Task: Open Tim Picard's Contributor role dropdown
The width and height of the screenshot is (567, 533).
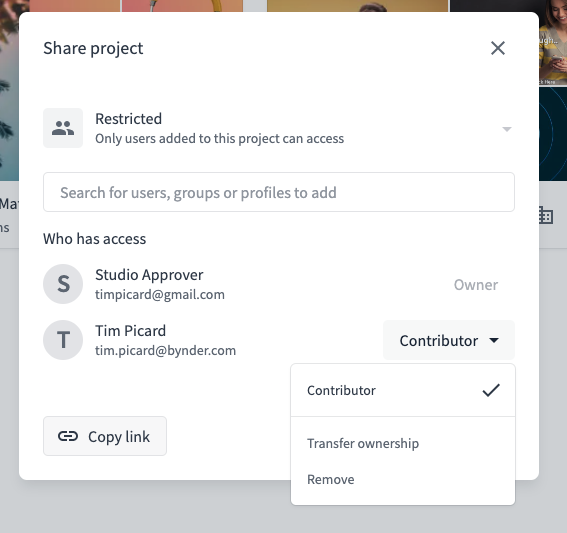Action: (449, 340)
